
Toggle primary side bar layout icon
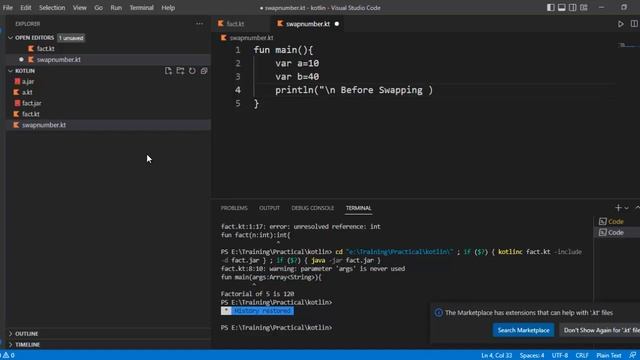tap(551, 7)
